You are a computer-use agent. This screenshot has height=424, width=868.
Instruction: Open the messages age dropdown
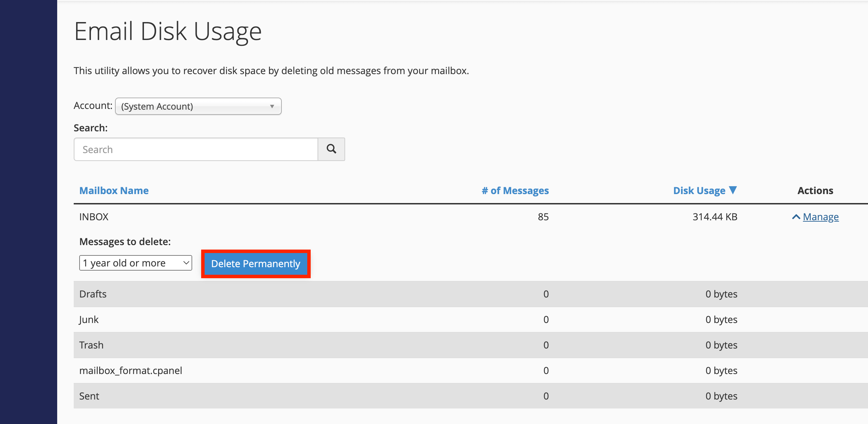point(136,263)
